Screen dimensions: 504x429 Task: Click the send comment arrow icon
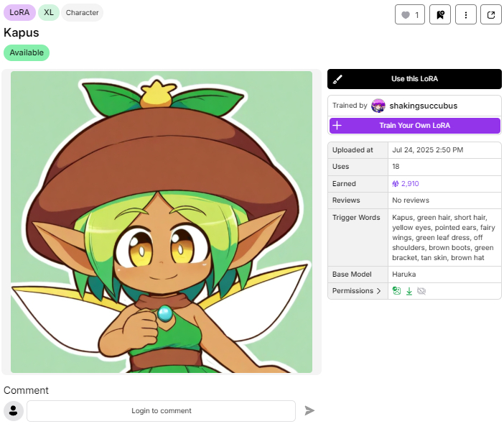click(x=309, y=410)
